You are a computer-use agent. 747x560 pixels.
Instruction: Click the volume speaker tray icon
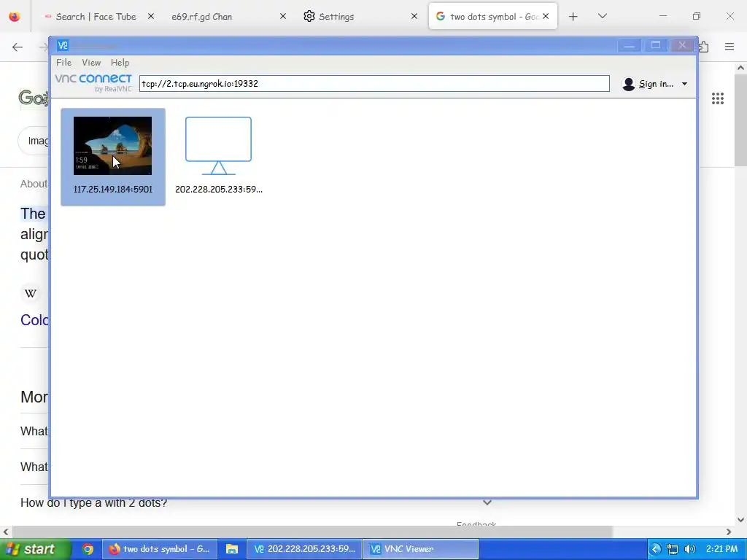(x=689, y=549)
